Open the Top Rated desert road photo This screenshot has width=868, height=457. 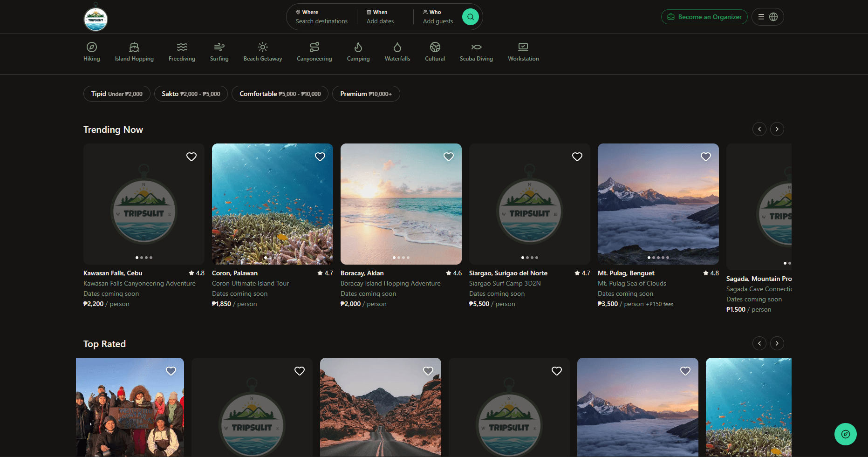pos(381,407)
